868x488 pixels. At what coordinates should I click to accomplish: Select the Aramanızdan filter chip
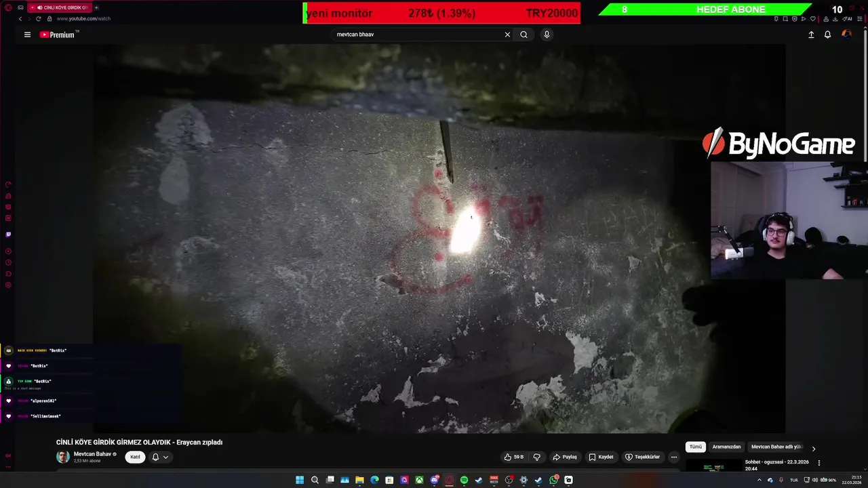coord(726,447)
